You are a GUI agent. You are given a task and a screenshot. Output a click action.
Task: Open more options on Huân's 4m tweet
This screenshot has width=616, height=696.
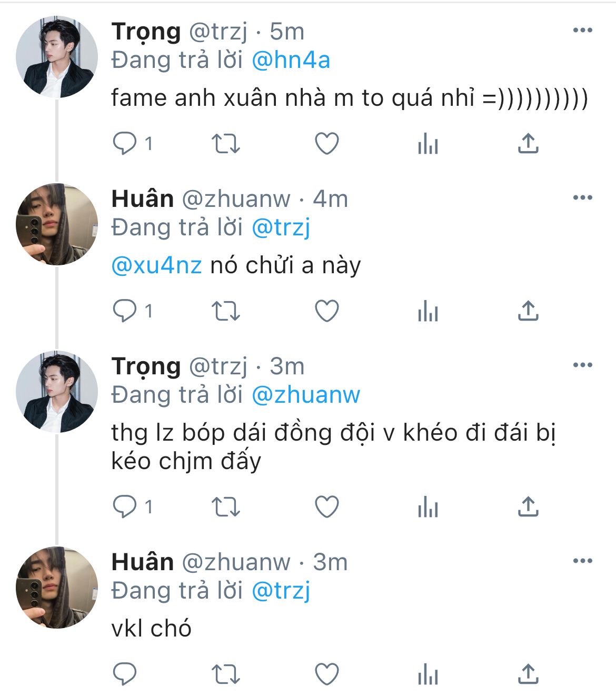(x=582, y=198)
